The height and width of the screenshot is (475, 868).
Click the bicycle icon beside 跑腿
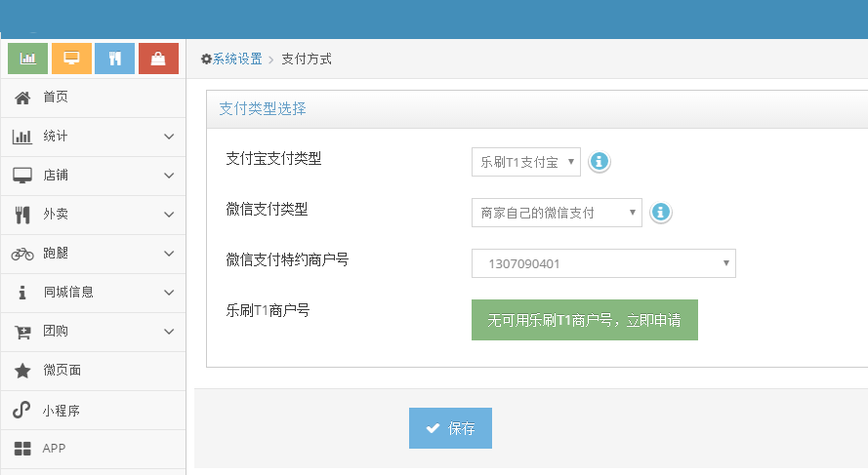point(22,254)
